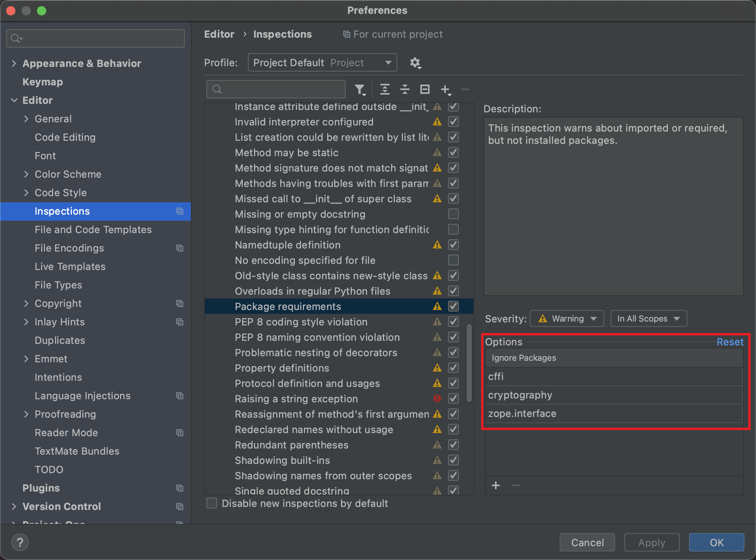The width and height of the screenshot is (756, 560).
Task: Click the Add inspection plus icon
Action: (x=446, y=90)
